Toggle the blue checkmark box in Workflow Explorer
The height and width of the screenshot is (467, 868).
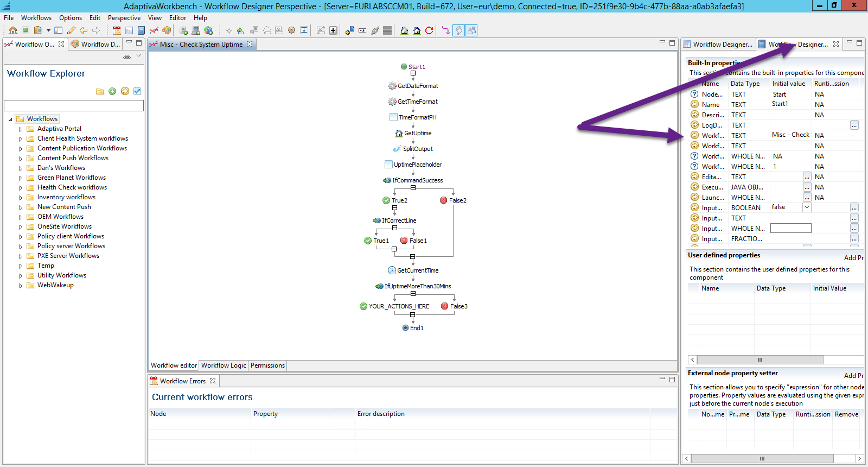click(x=137, y=91)
